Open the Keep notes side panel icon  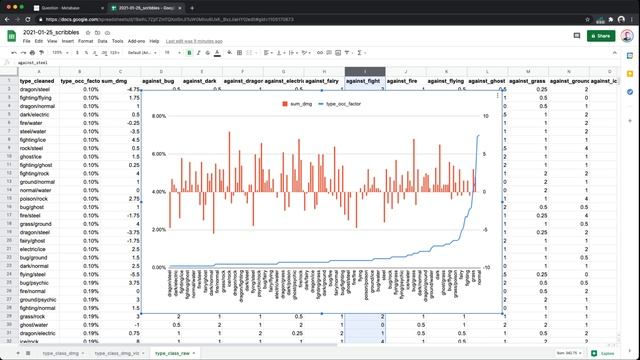point(630,74)
